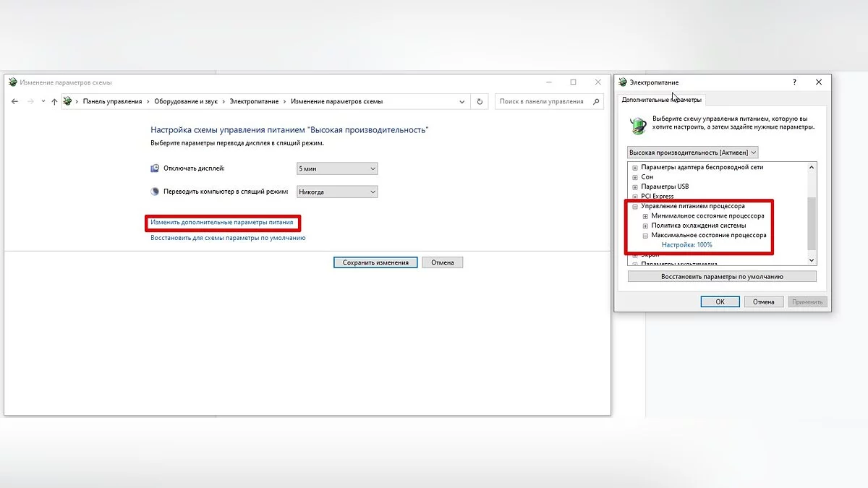Screen dimensions: 868x488
Task: Expand Минимальное состояние процессора tree node
Action: click(645, 216)
